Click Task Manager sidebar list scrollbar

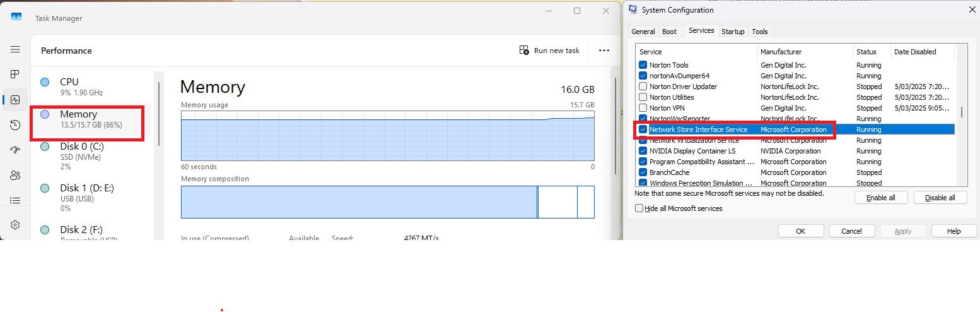pos(159,114)
